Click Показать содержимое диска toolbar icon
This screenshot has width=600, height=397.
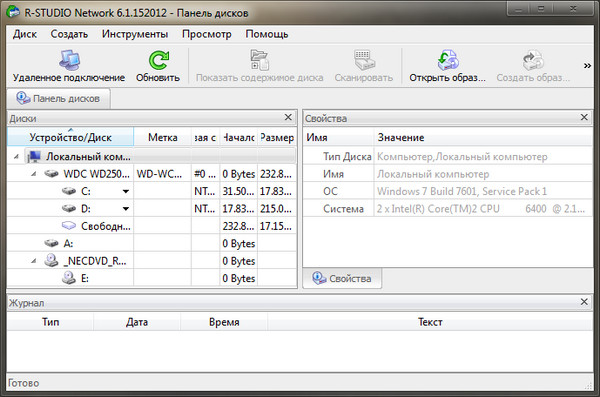pyautogui.click(x=259, y=60)
